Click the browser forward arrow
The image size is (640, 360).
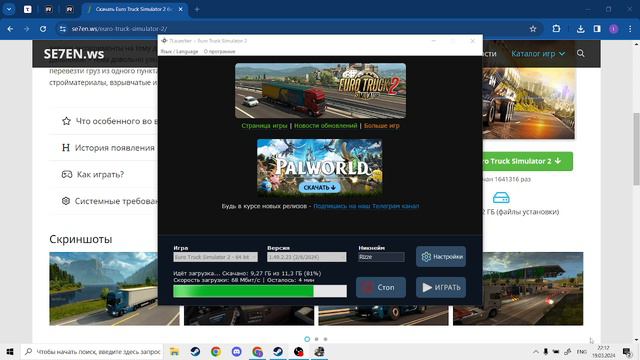pos(27,29)
